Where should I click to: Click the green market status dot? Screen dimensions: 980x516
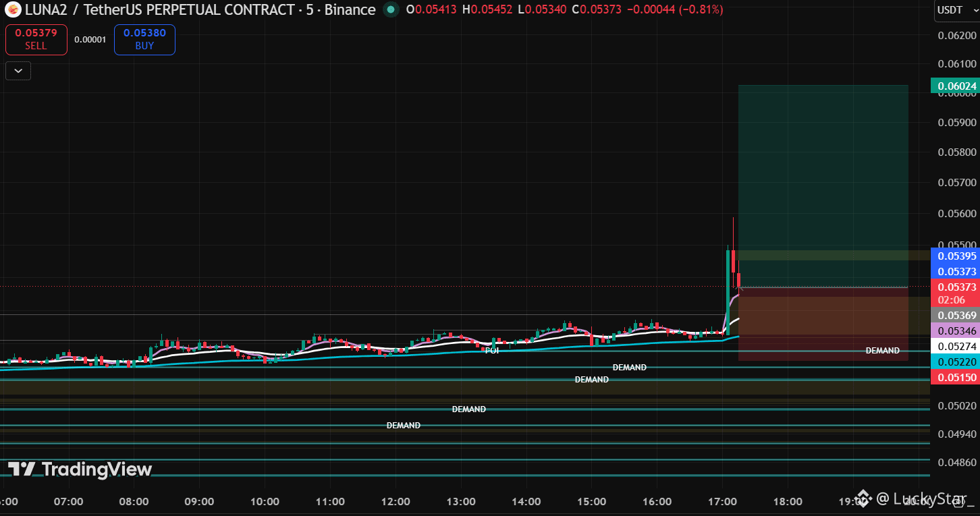[390, 9]
